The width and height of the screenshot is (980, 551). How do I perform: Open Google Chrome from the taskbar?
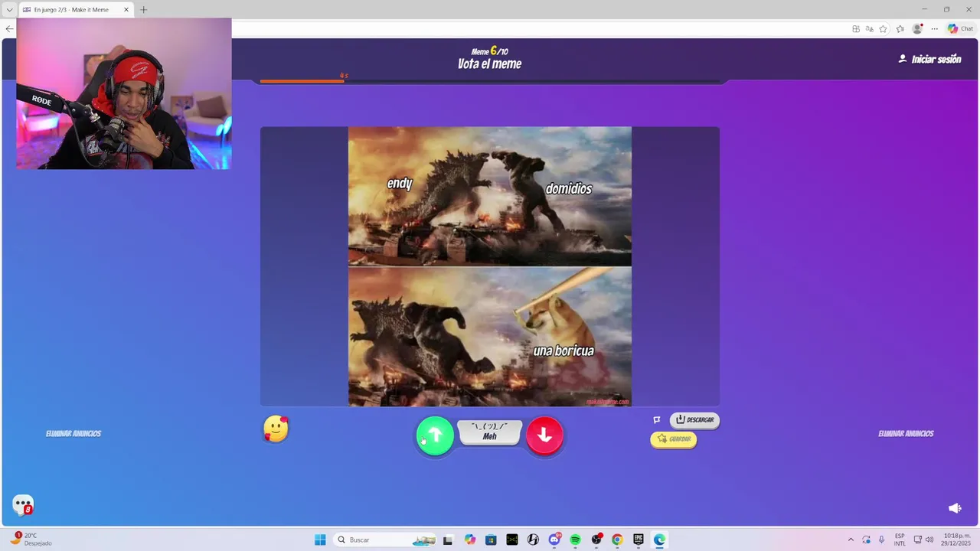click(617, 540)
